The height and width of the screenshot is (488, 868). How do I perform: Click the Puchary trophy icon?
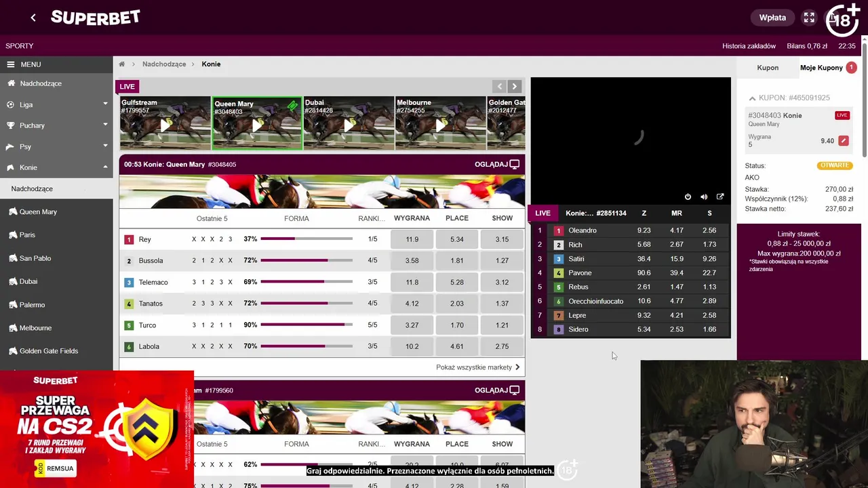pos(11,125)
